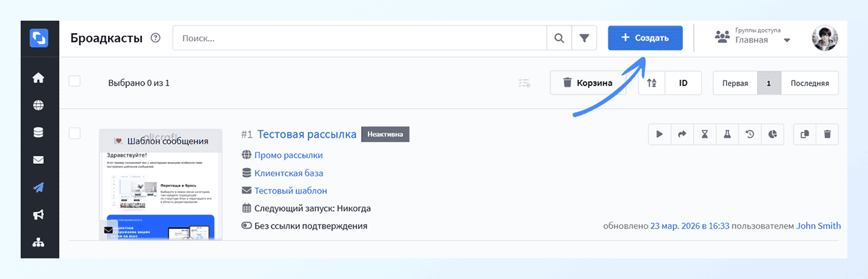Click the Выбрано 0 из 1 counter text
Viewport: 868px width, 279px height.
point(138,83)
